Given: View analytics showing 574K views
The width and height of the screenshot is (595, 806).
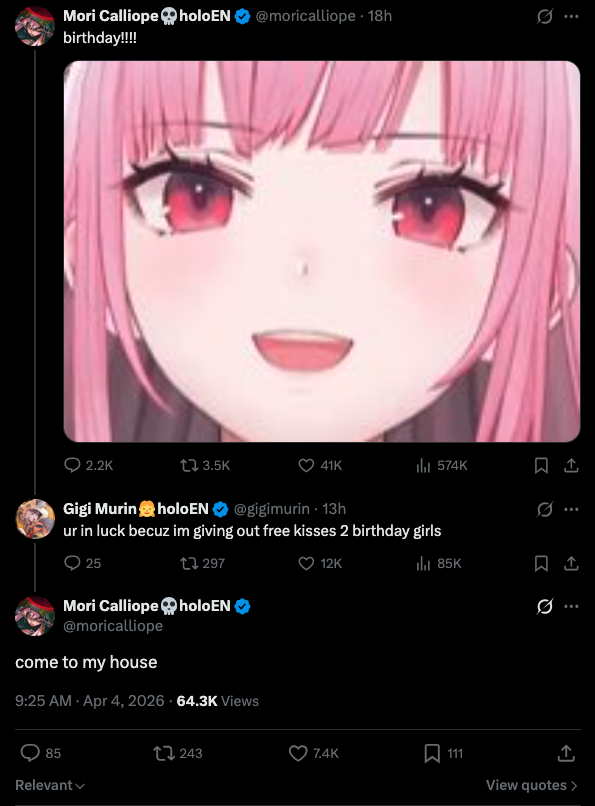Looking at the screenshot, I should point(442,465).
